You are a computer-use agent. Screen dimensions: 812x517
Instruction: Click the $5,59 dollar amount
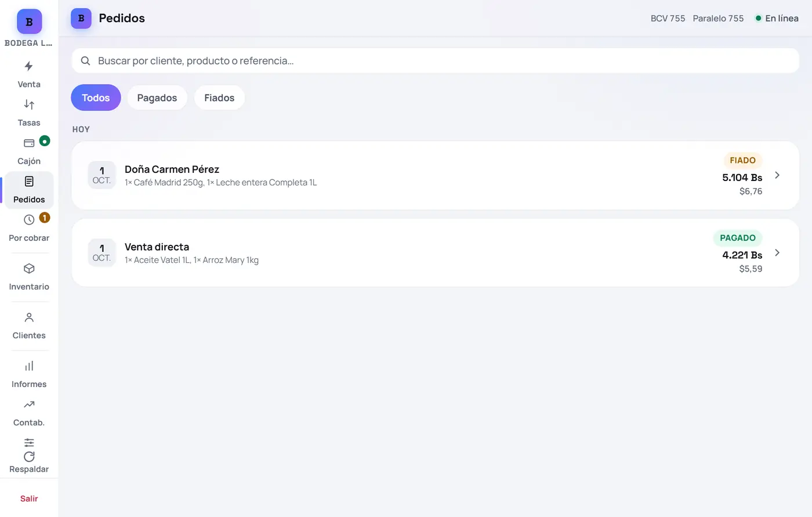click(751, 269)
